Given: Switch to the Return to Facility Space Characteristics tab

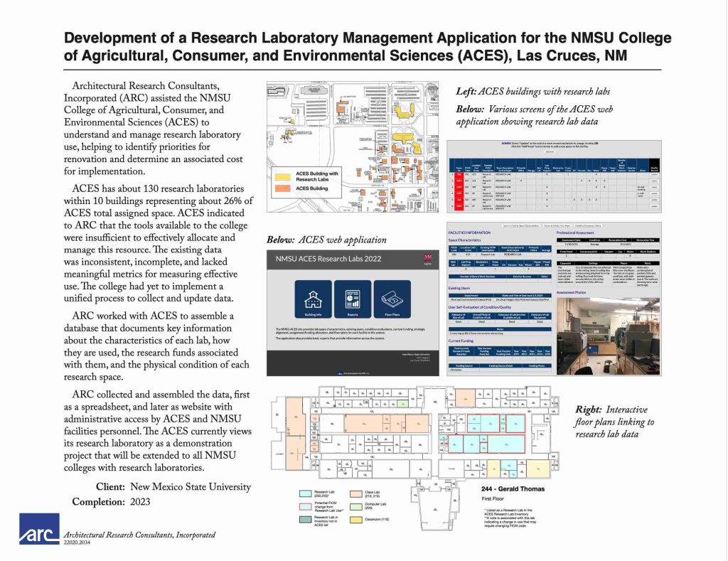Looking at the screenshot, I should pos(521,225).
